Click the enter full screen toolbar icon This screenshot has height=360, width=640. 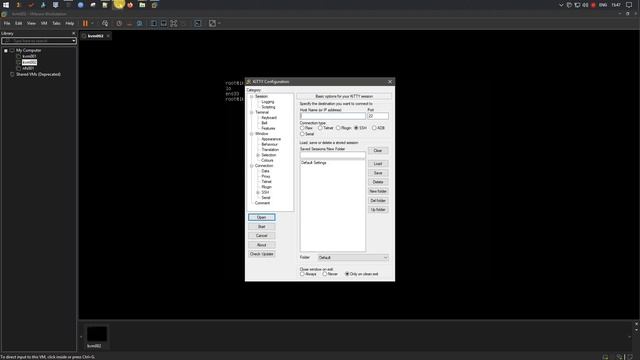[174, 24]
